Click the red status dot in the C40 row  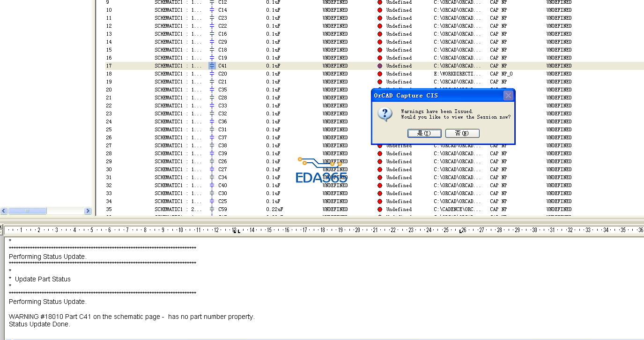pos(380,185)
